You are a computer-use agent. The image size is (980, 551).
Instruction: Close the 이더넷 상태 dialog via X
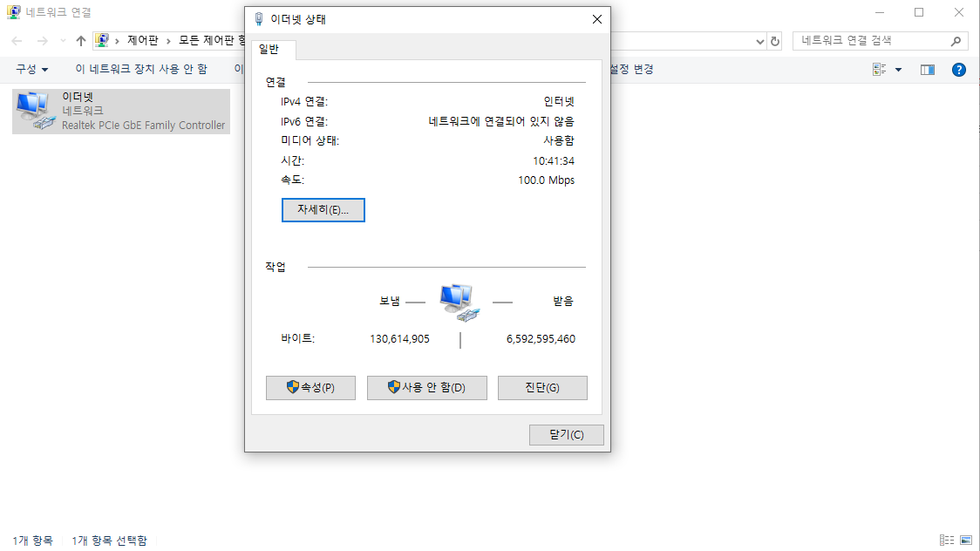(x=597, y=19)
